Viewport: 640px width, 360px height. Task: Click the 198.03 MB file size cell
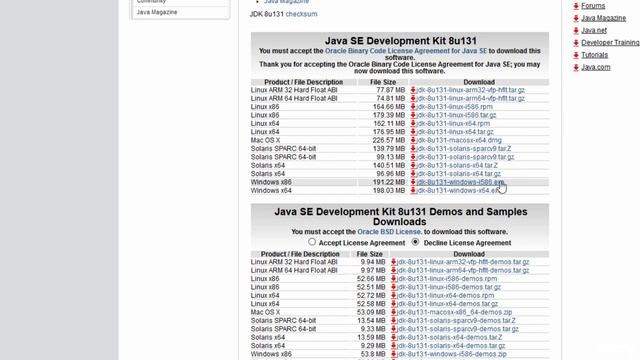pyautogui.click(x=389, y=191)
